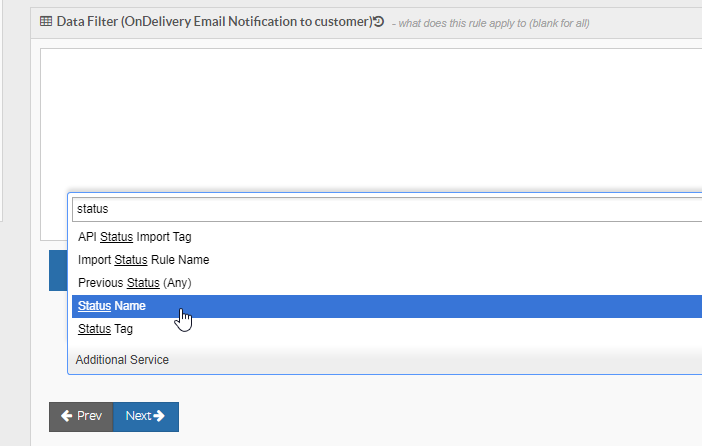Viewport: 702px width, 446px height.
Task: Click the underlined "Status" in Import Status Rule Name
Action: click(131, 260)
